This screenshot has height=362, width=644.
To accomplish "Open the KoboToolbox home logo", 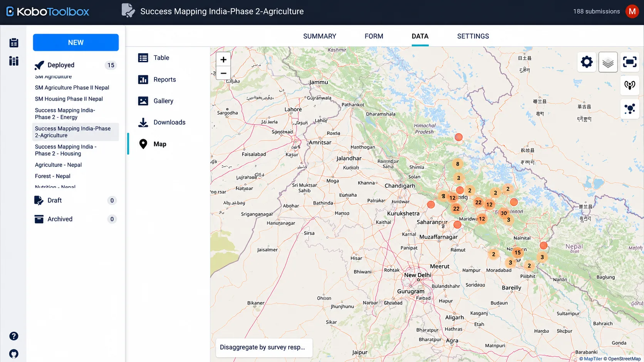I will coord(48,12).
